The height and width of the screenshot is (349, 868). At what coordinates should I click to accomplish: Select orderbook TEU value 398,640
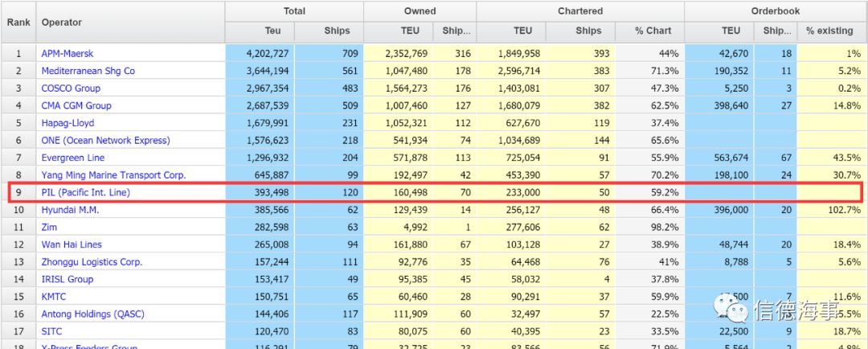(x=731, y=105)
